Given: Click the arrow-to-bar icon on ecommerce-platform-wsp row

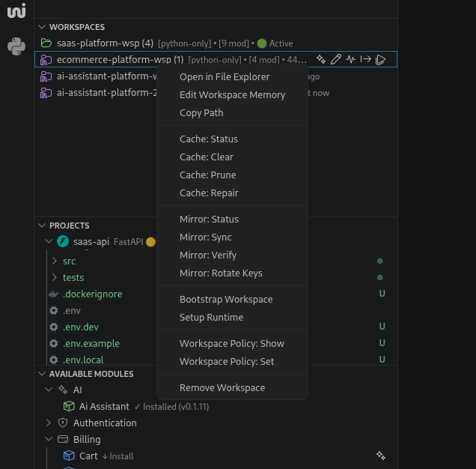Looking at the screenshot, I should [x=366, y=59].
